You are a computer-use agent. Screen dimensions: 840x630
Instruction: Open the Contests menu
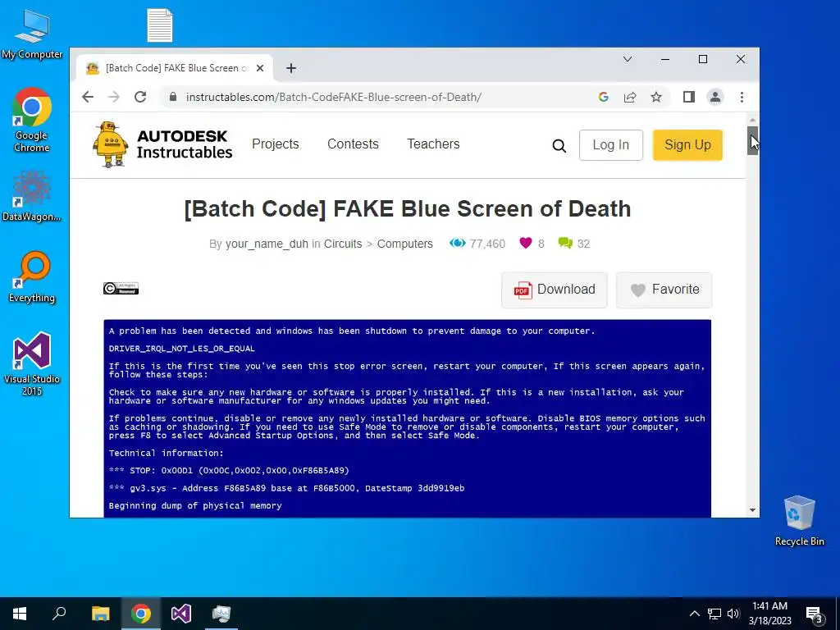click(x=353, y=144)
